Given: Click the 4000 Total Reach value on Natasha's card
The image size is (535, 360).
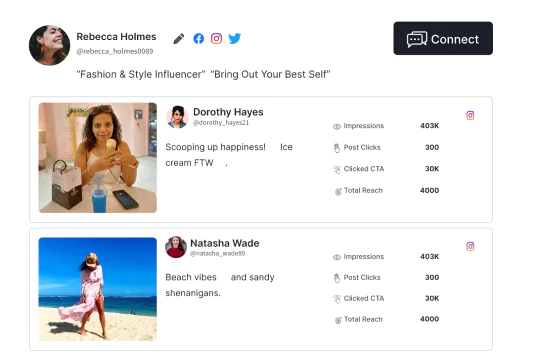Looking at the screenshot, I should pos(430,319).
